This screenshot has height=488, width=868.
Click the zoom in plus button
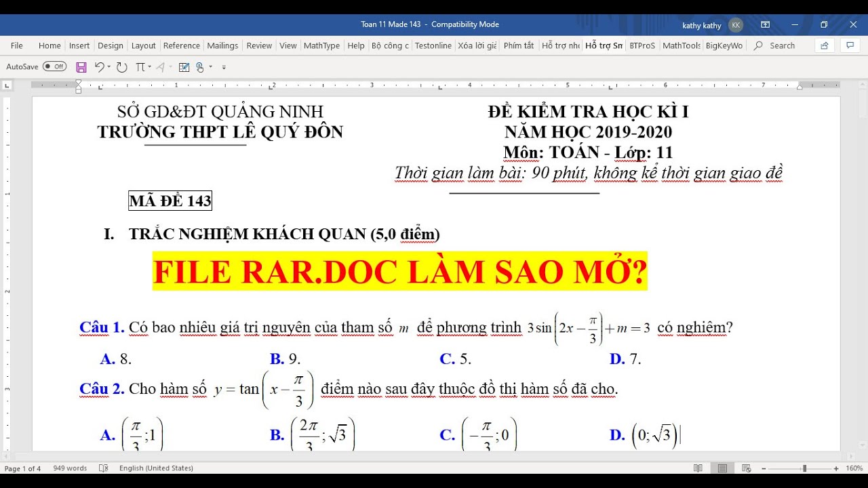[836, 468]
